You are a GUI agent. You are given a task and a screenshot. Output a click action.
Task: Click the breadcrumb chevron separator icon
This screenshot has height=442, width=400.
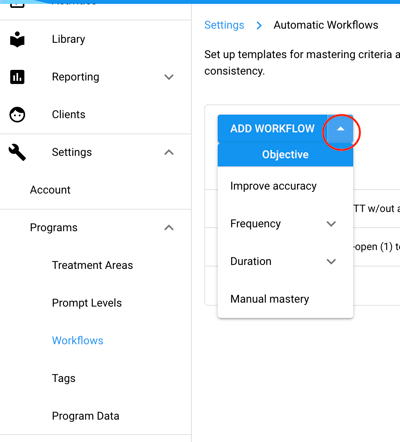pyautogui.click(x=259, y=25)
